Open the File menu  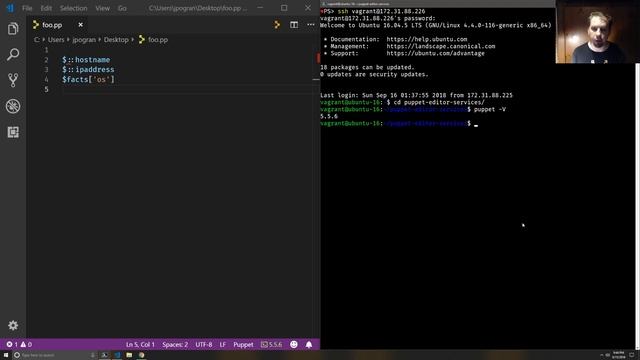[x=27, y=8]
